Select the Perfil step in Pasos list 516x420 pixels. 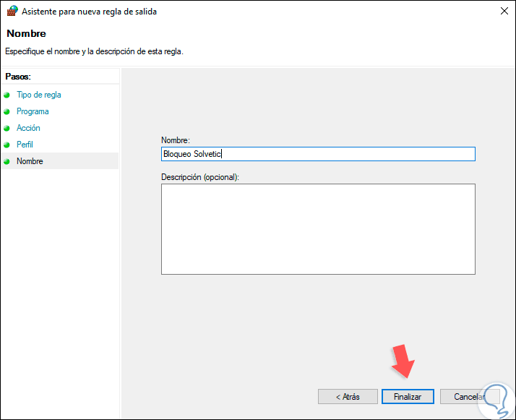(x=25, y=145)
